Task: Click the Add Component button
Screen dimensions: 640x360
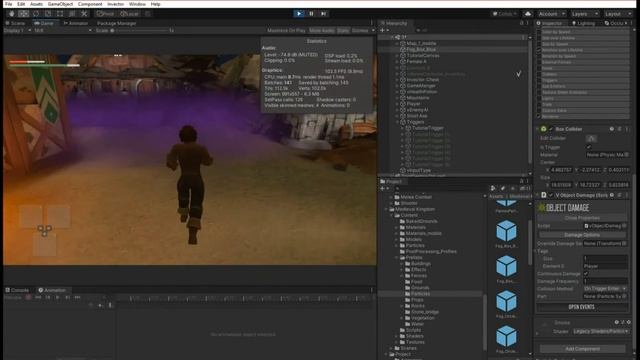Action: click(582, 349)
